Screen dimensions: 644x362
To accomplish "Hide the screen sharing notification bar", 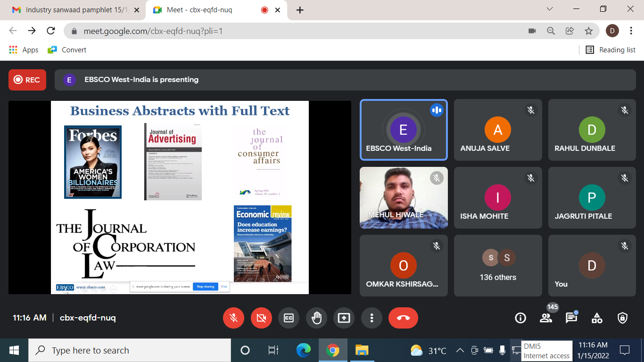I will pyautogui.click(x=224, y=287).
